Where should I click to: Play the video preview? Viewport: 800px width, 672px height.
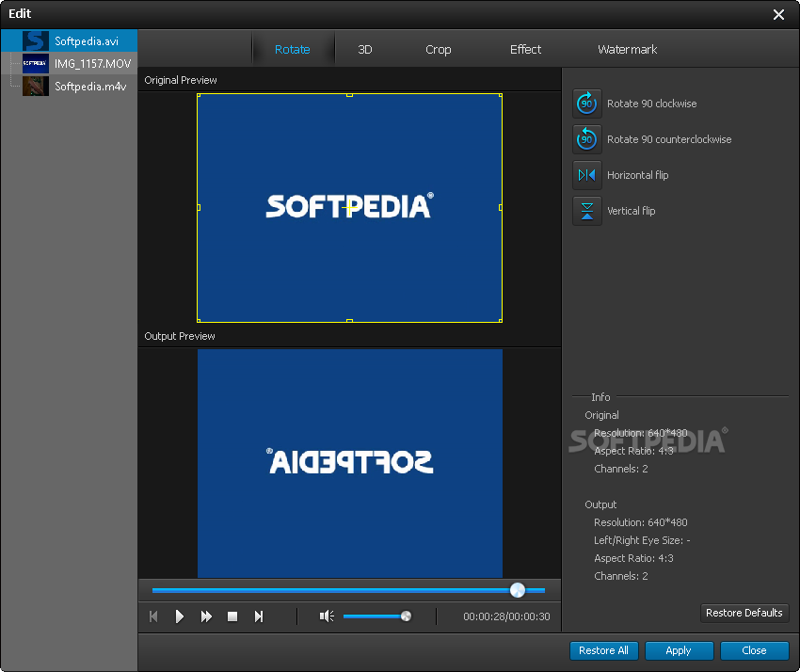click(180, 616)
